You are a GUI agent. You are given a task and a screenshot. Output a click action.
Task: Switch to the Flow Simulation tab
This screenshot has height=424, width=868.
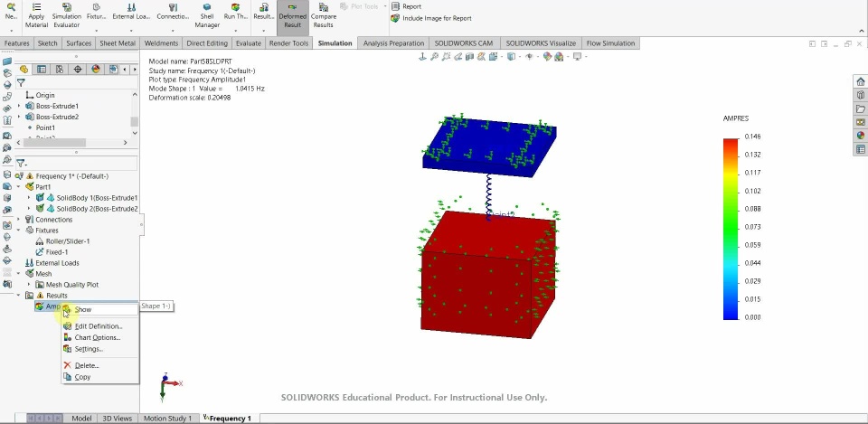click(610, 43)
